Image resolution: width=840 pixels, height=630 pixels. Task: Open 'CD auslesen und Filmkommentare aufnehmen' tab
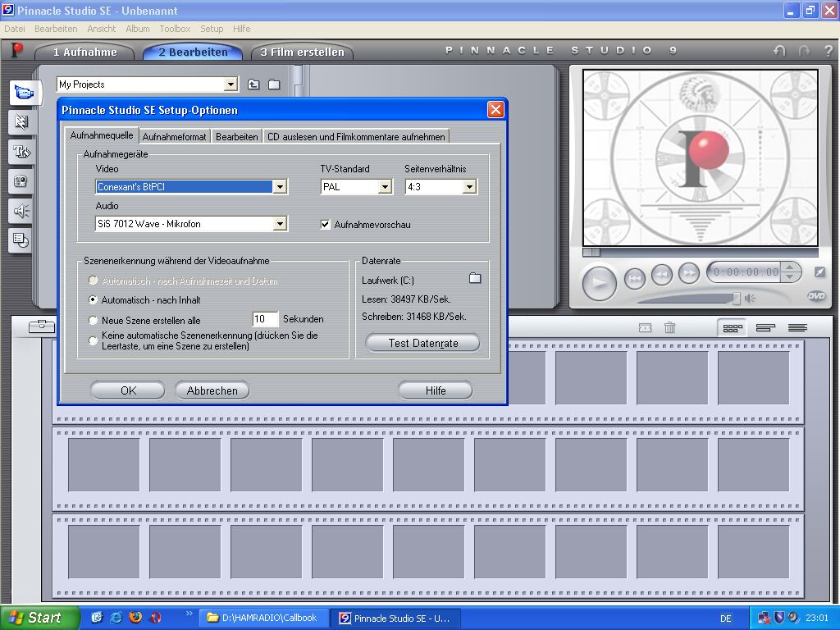[x=356, y=137]
